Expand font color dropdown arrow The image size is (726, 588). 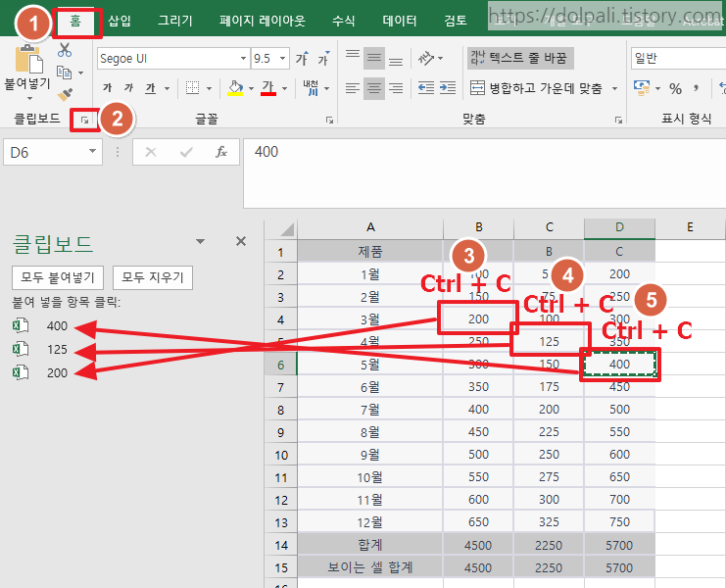(x=284, y=88)
